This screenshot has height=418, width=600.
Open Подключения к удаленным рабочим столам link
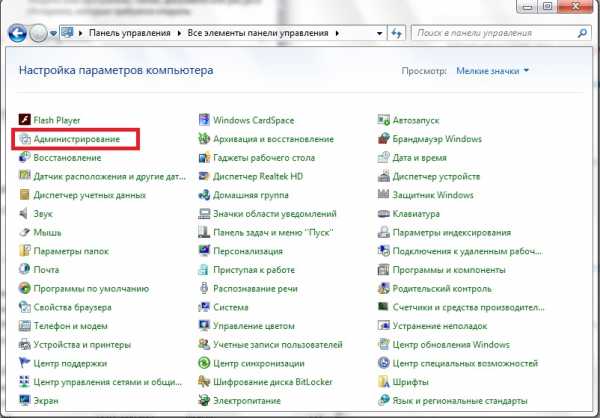[x=468, y=251]
